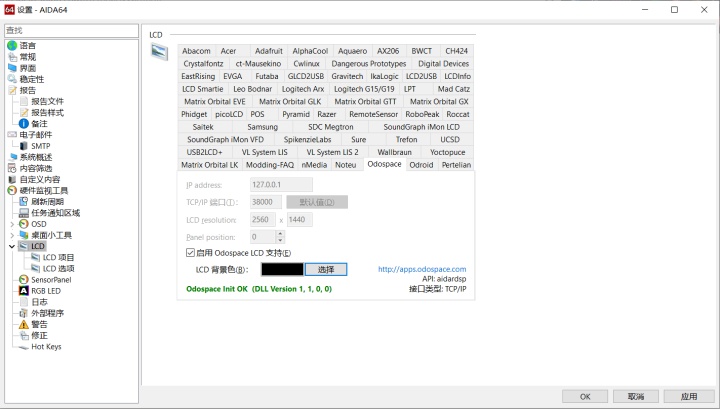Click the OSD gauge icon
The image size is (720, 409).
(24, 224)
